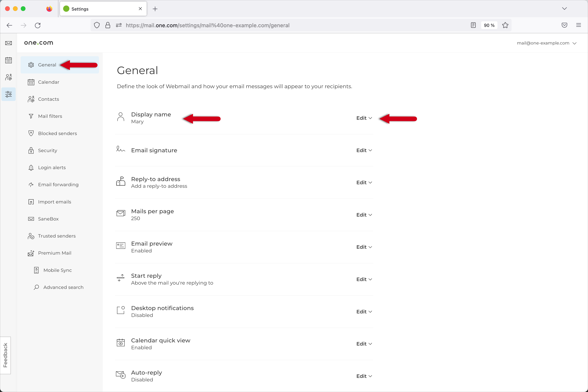Screen dimensions: 588x392
Task: Open the Firefox hamburger menu
Action: [578, 25]
